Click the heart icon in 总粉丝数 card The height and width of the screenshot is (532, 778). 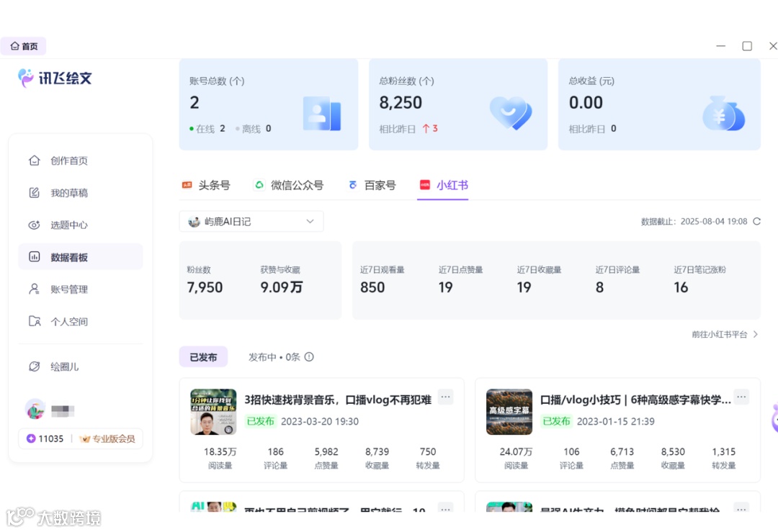tap(511, 113)
